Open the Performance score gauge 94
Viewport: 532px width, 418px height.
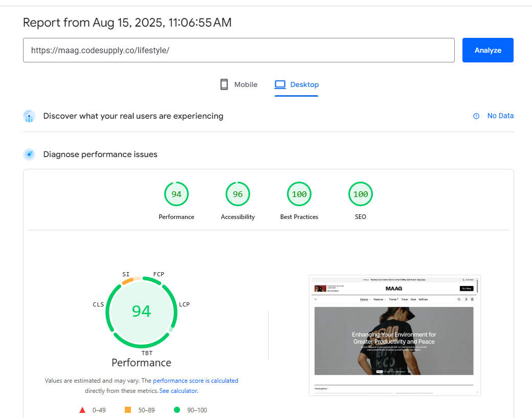[x=176, y=194]
